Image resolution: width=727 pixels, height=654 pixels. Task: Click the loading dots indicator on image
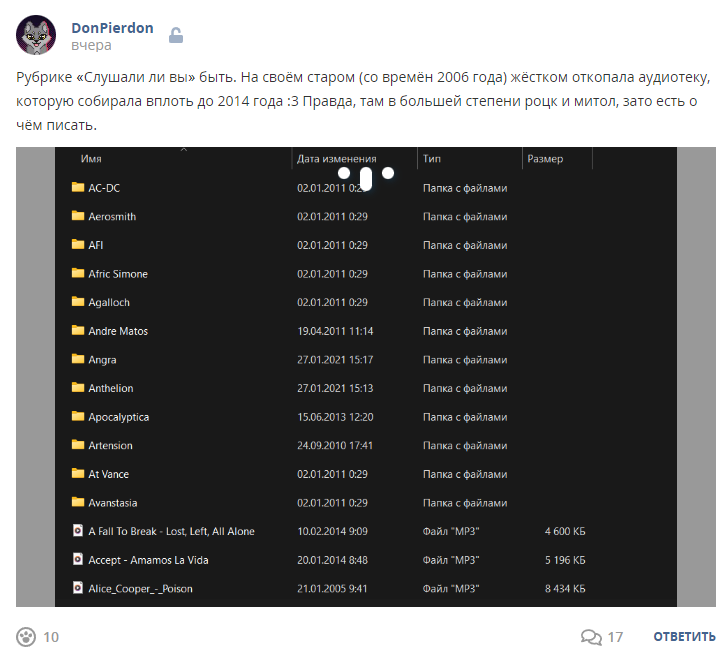366,176
